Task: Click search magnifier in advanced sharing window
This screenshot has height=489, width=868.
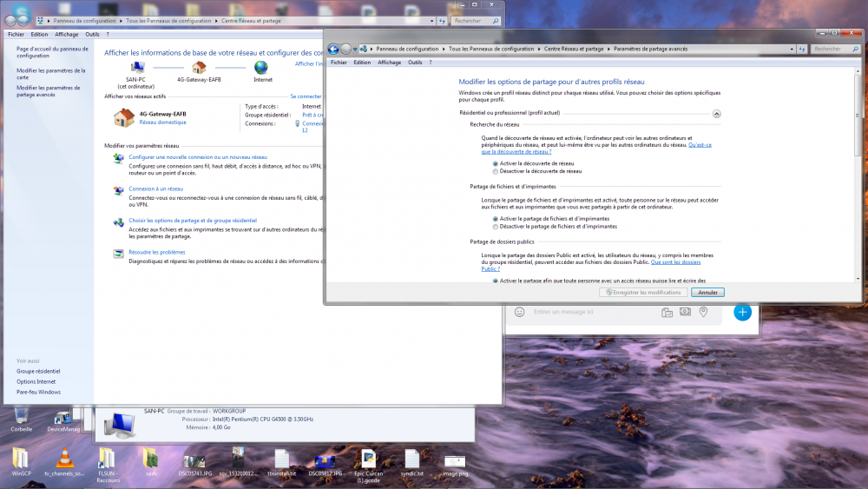Action: (855, 49)
